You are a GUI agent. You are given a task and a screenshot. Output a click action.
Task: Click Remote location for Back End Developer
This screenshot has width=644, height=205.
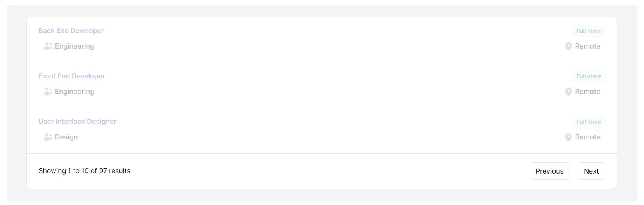pyautogui.click(x=588, y=46)
